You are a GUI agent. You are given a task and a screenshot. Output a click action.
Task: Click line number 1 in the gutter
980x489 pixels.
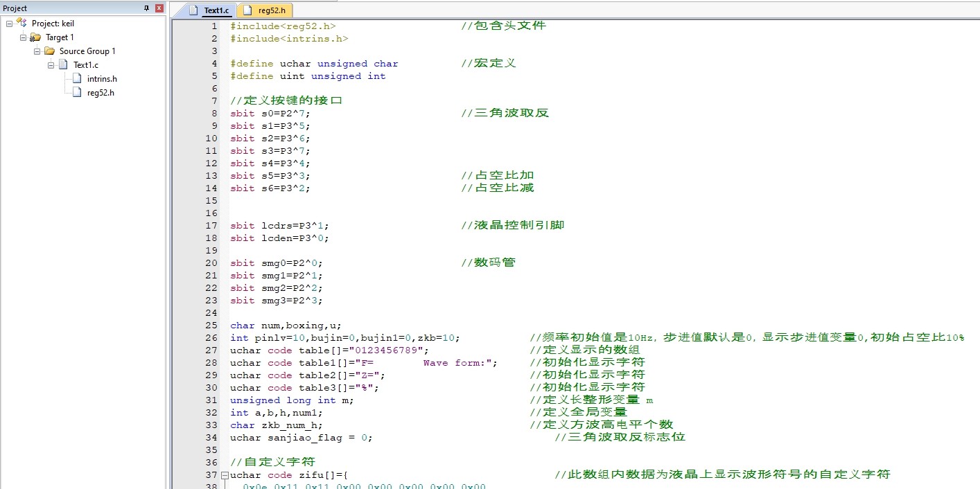coord(214,26)
